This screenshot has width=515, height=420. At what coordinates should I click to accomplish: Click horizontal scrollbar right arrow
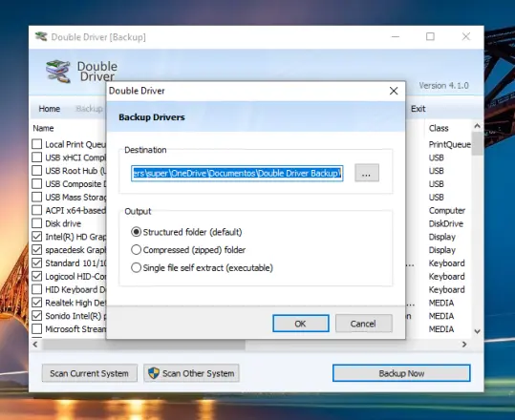point(464,345)
